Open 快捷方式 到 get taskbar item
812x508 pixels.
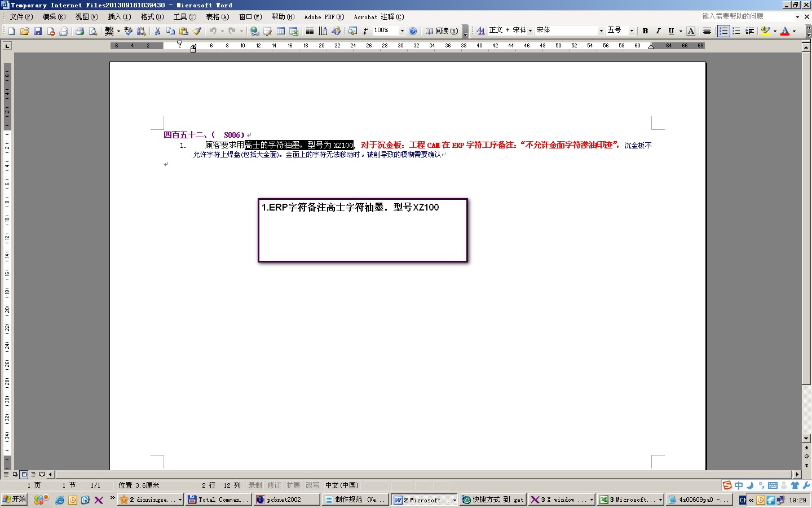tap(493, 500)
